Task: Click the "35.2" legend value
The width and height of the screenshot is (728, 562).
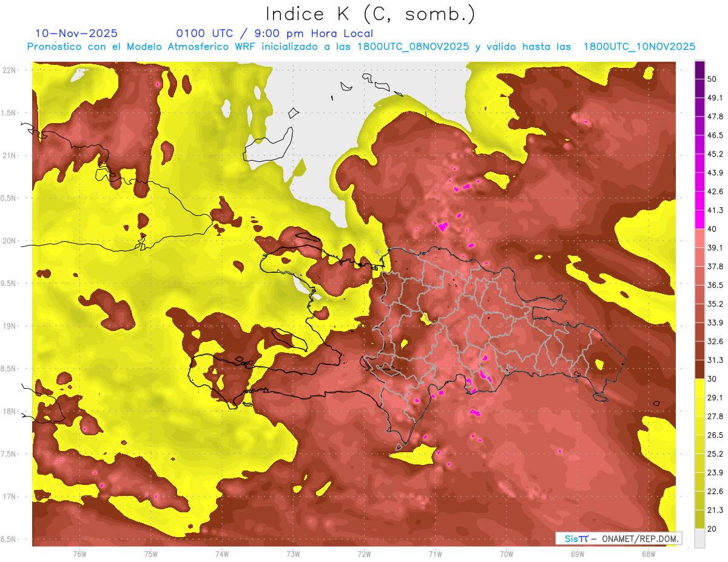Action: [715, 304]
